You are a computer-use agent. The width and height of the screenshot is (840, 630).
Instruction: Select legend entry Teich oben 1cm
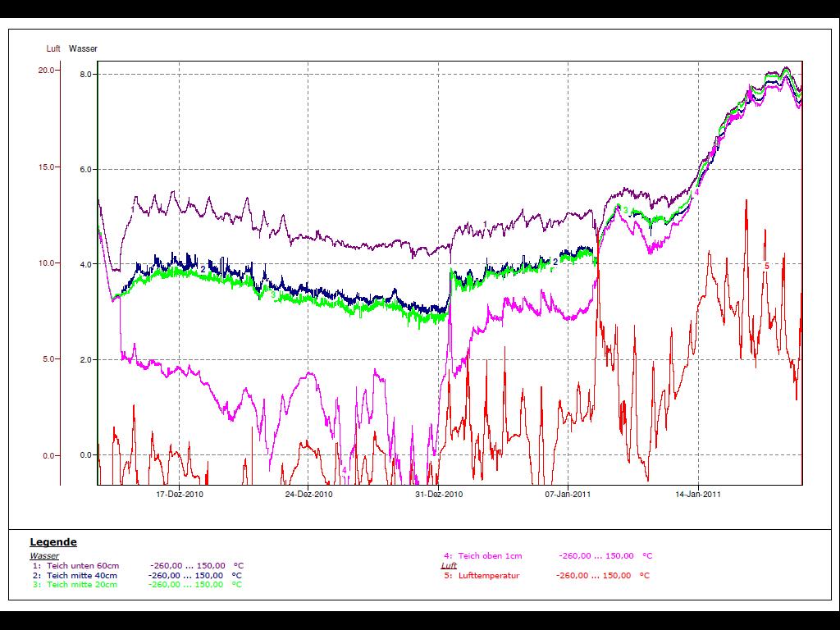(489, 556)
